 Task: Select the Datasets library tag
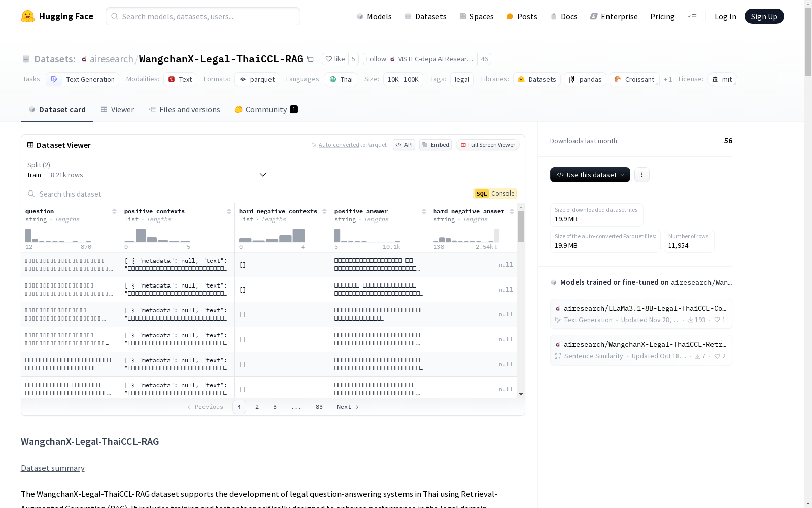point(537,79)
